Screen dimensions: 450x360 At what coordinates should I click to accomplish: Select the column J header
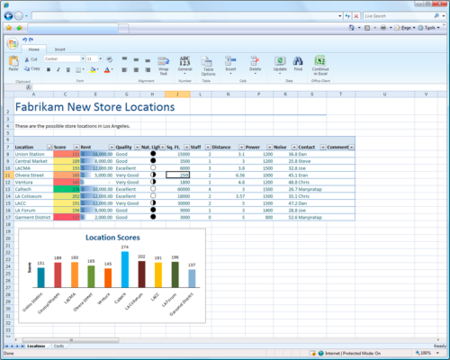[x=178, y=94]
